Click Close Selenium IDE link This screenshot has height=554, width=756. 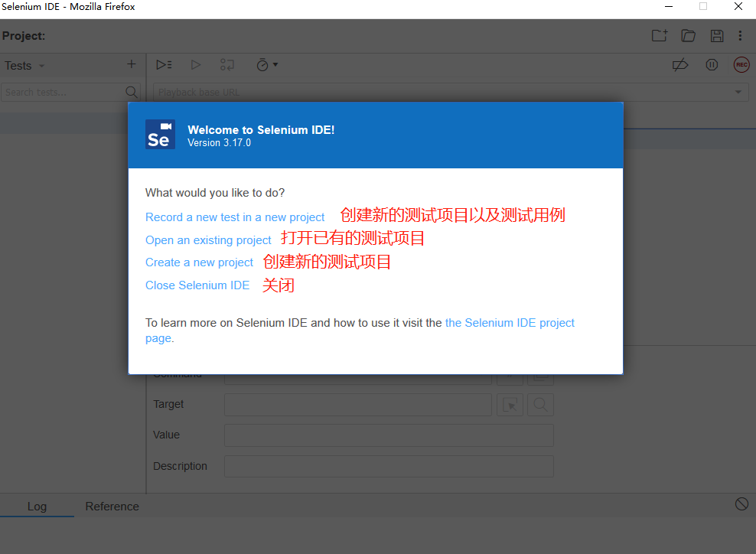(x=197, y=285)
